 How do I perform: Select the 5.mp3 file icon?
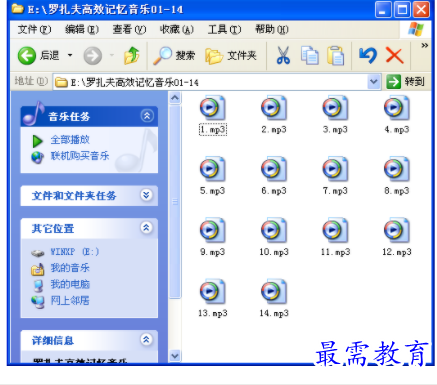tap(213, 169)
